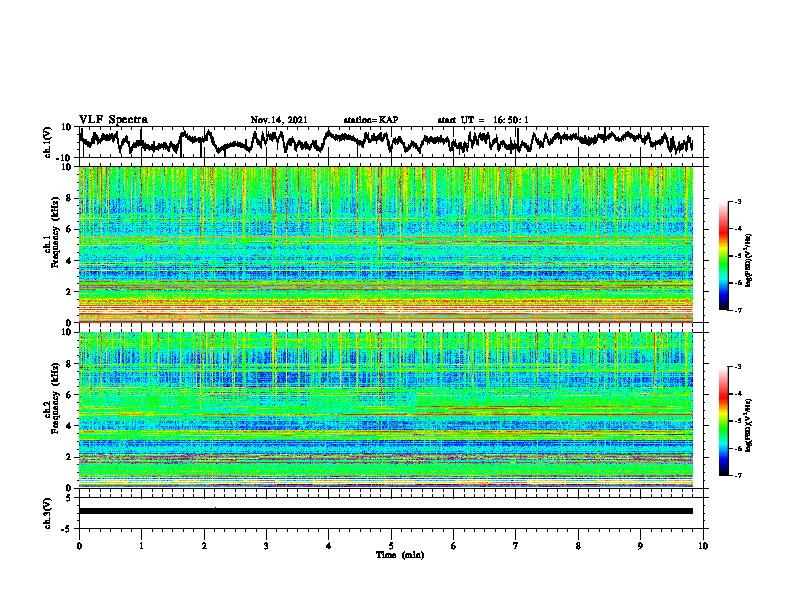Viewport: 792px width, 612px height.
Task: Click the "2" kHz tick of ch.1 spectrogram
Action: 70,292
